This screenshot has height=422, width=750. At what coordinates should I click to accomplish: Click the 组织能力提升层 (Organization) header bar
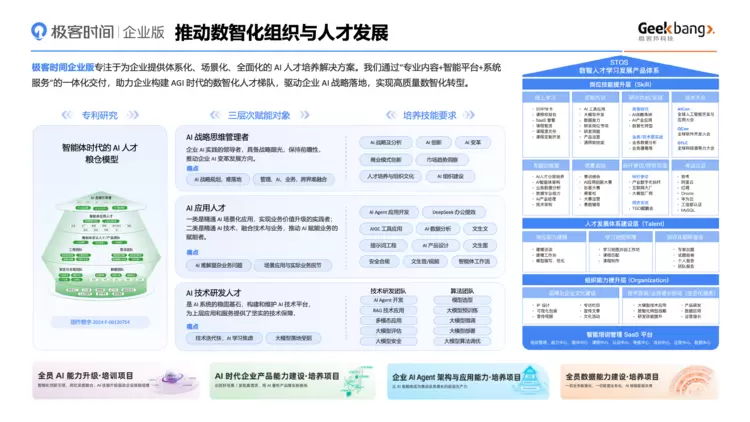tap(619, 280)
